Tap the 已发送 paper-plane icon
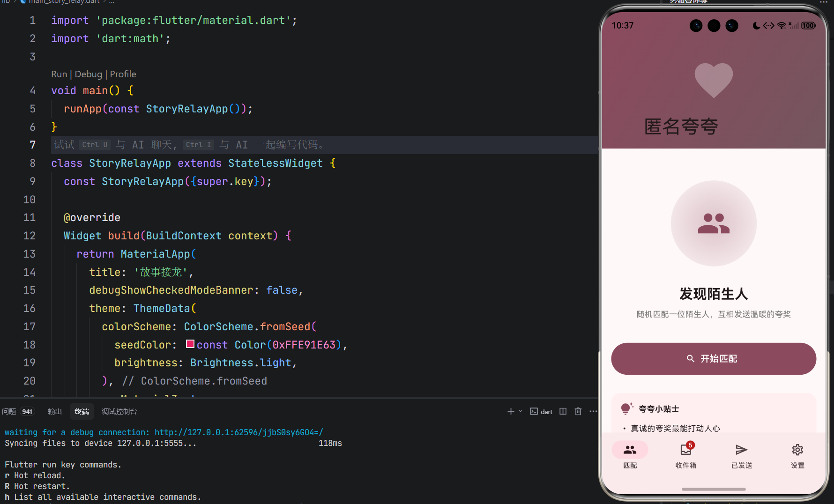The height and width of the screenshot is (504, 834). pyautogui.click(x=741, y=450)
